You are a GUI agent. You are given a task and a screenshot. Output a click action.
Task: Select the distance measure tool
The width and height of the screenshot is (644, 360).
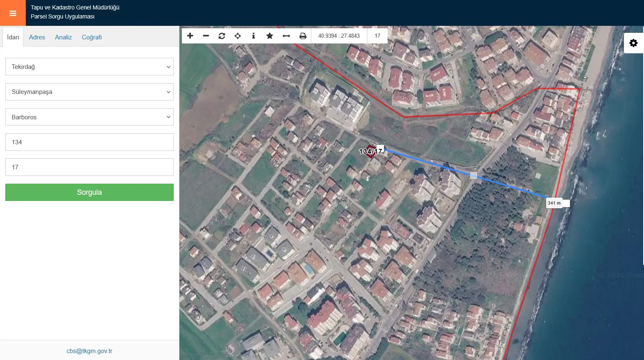286,36
